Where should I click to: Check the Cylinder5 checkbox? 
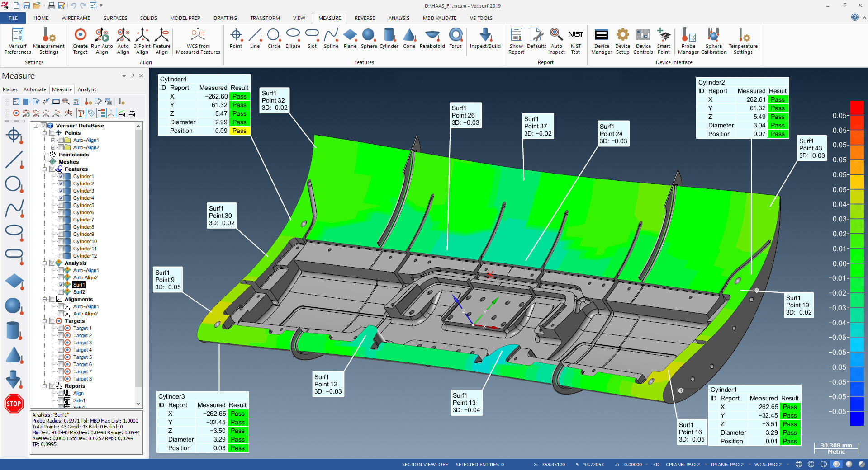tap(61, 205)
